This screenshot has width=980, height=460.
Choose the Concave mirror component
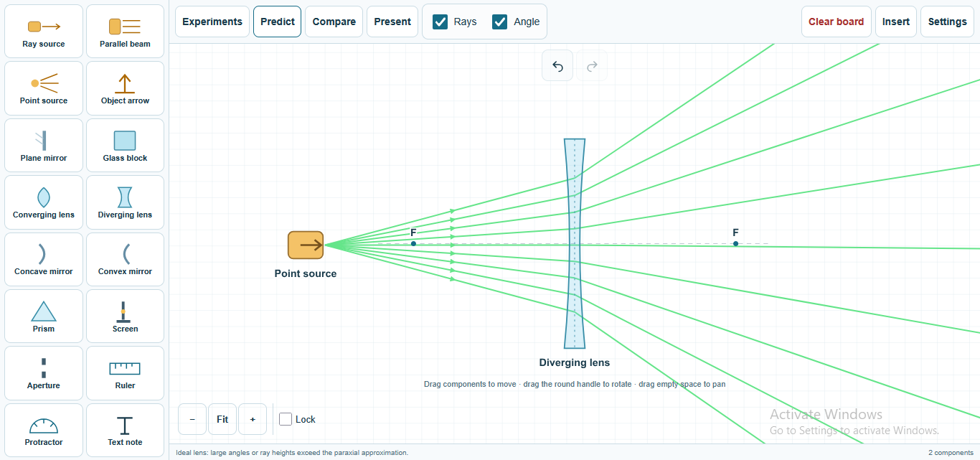(x=44, y=259)
